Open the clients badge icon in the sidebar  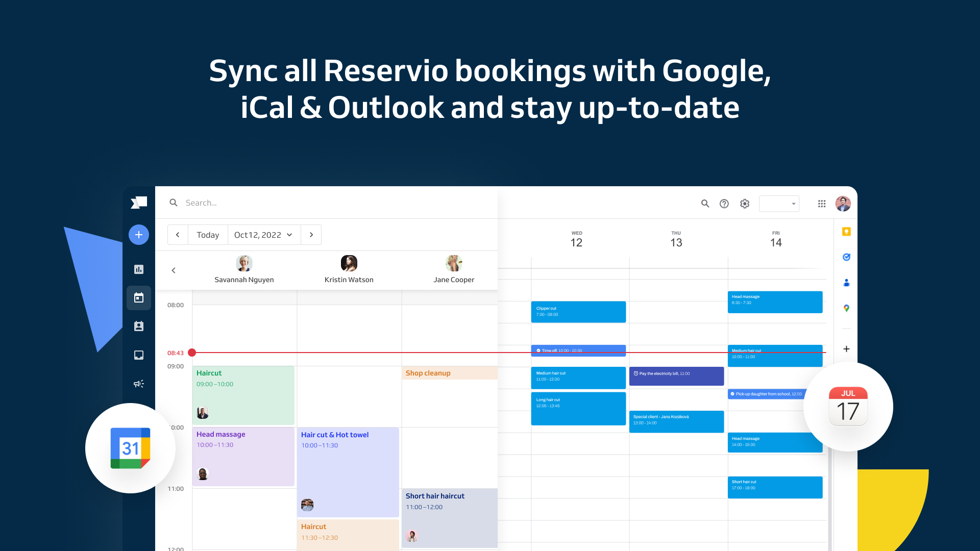click(x=138, y=326)
